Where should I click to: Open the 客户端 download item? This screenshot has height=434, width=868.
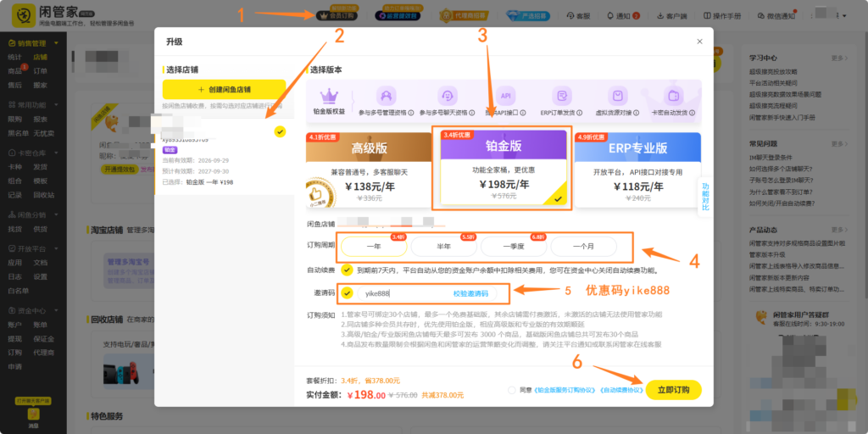coord(672,16)
